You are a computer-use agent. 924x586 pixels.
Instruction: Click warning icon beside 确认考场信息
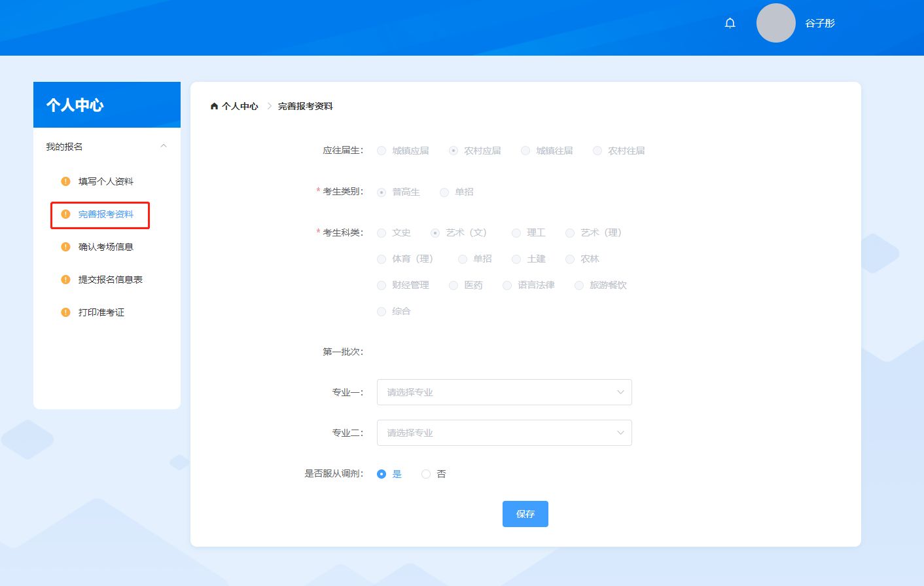65,247
